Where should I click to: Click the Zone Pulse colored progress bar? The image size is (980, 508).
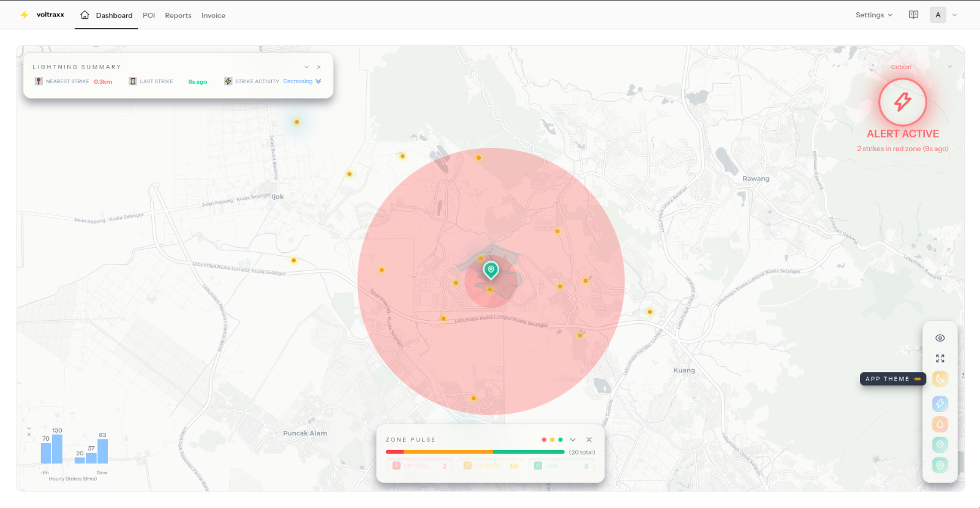pyautogui.click(x=475, y=452)
